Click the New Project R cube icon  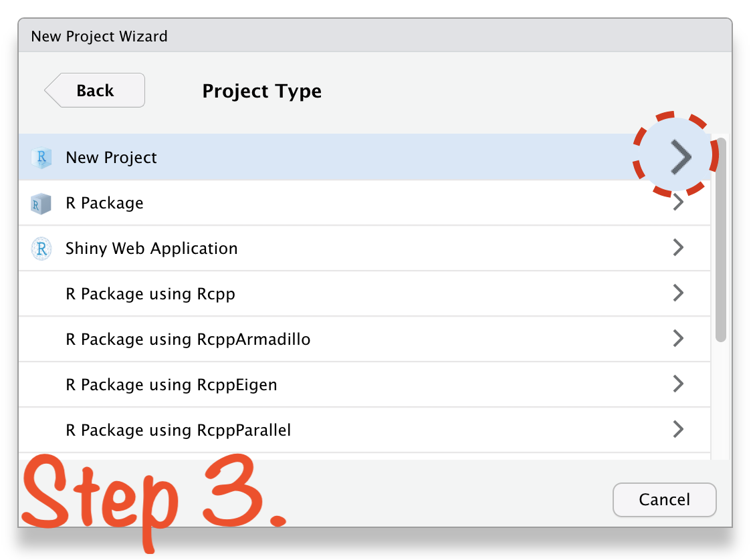(41, 158)
